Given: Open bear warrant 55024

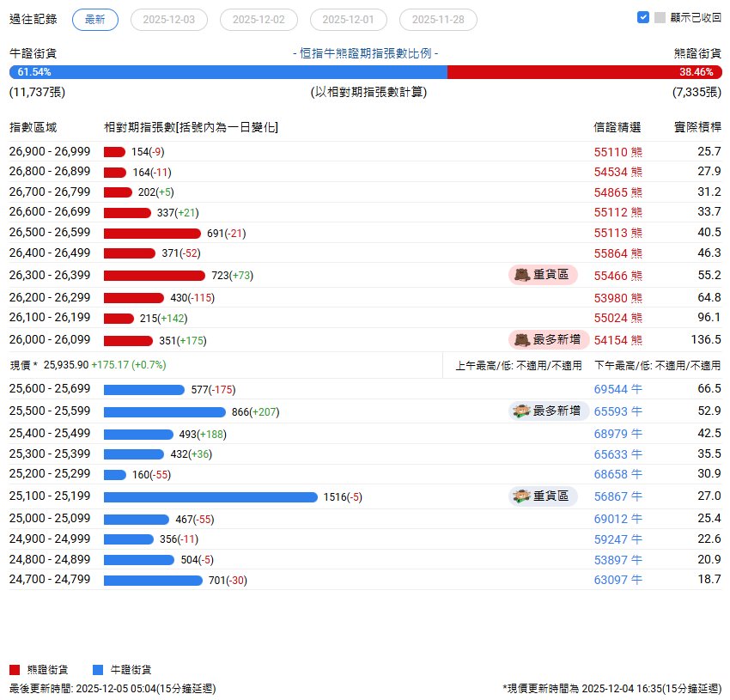Looking at the screenshot, I should click(x=617, y=318).
